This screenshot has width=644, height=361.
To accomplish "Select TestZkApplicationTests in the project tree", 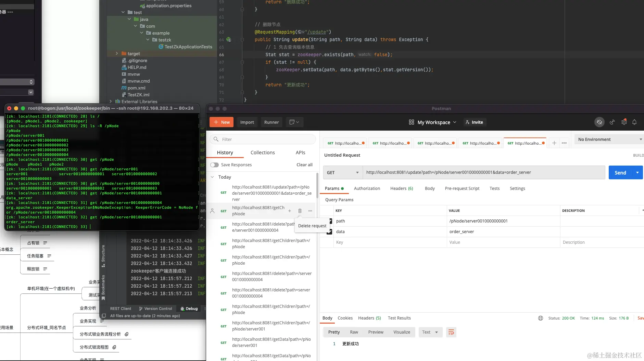I will pos(188,47).
